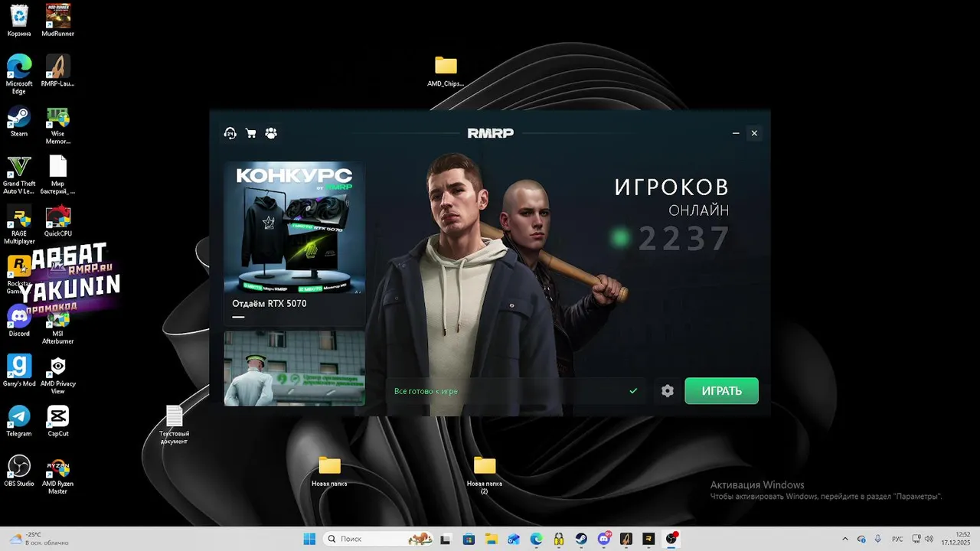Screen dimensions: 980x551
Task: Minimize the RMRP launcher window
Action: coord(736,133)
